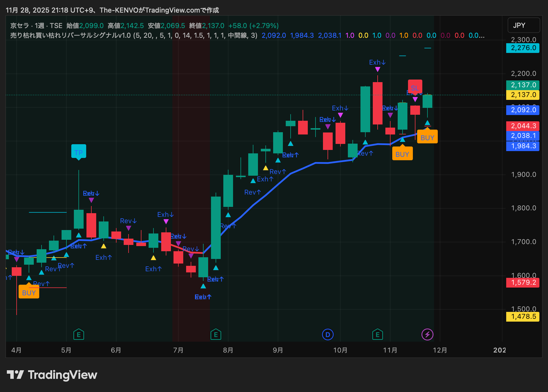The height and width of the screenshot is (392, 548).
Task: Click the yellow 1,478.5 price label
Action: (x=523, y=316)
